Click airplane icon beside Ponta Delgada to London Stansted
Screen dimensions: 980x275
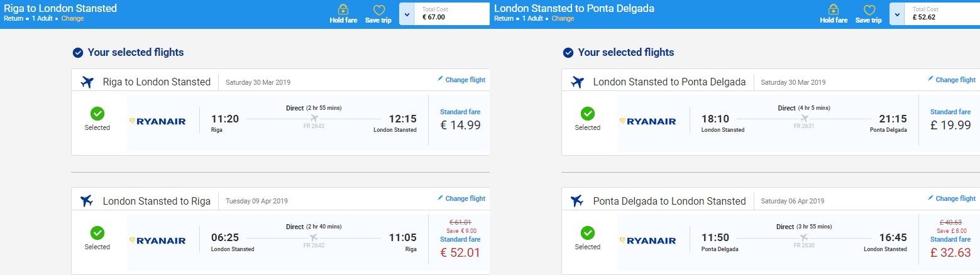point(577,201)
